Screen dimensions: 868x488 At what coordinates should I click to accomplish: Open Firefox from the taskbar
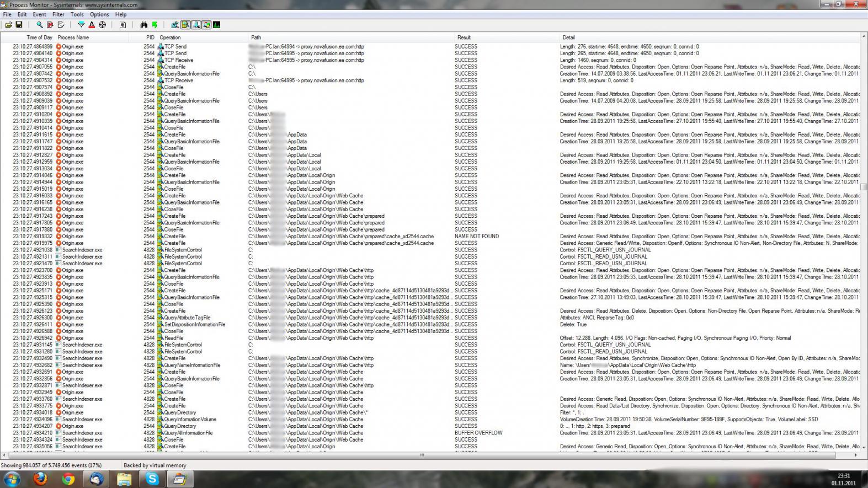(x=40, y=479)
